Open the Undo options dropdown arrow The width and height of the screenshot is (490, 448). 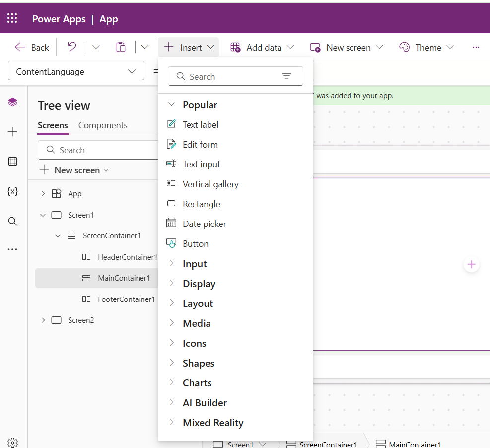coord(96,47)
